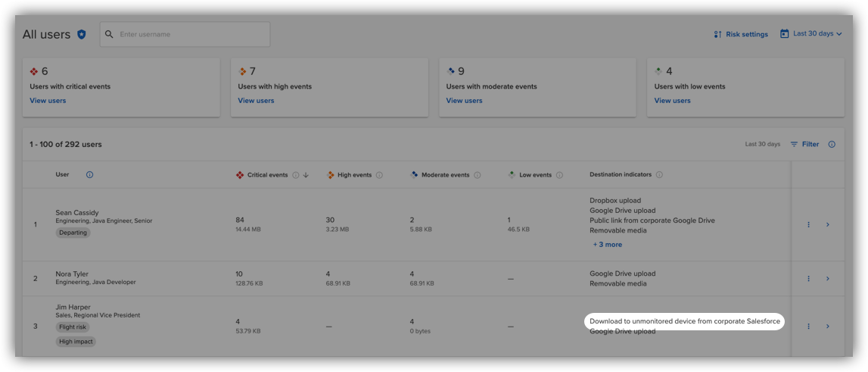Click the shield icon beside All users
The height and width of the screenshot is (372, 868).
82,34
